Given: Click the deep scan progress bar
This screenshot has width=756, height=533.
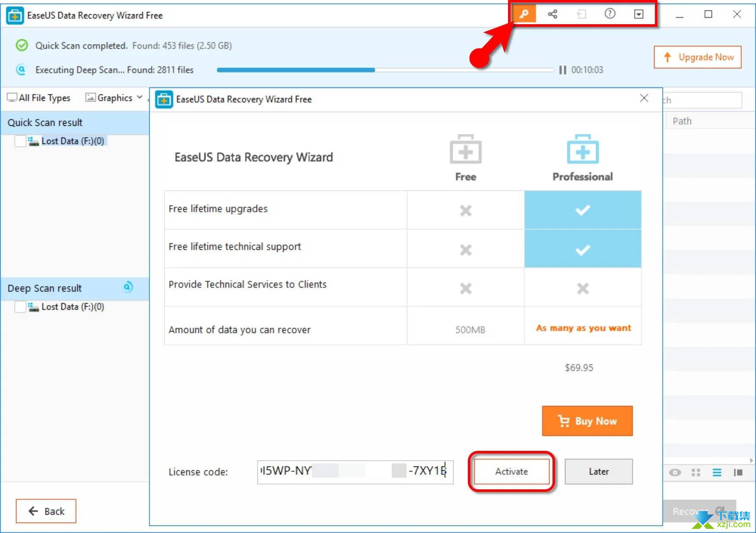Looking at the screenshot, I should pyautogui.click(x=385, y=70).
